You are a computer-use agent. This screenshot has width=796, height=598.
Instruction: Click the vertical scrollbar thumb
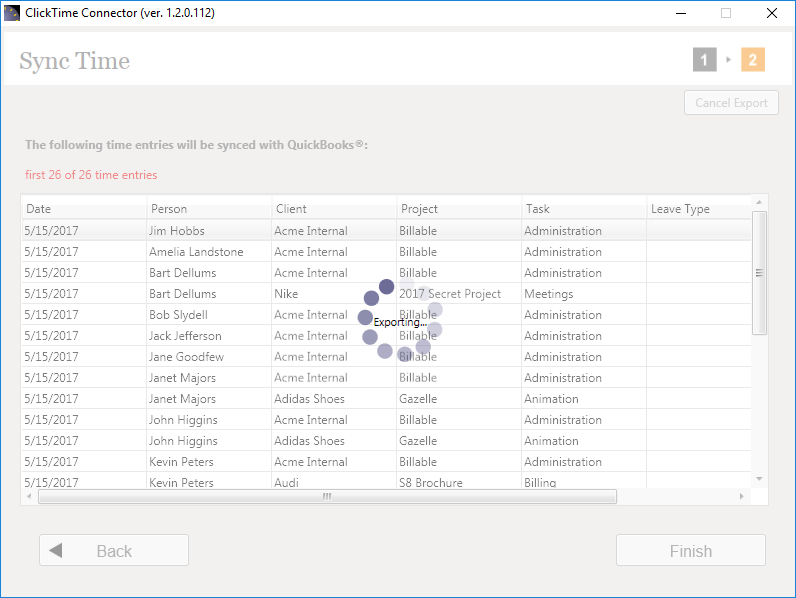point(759,273)
